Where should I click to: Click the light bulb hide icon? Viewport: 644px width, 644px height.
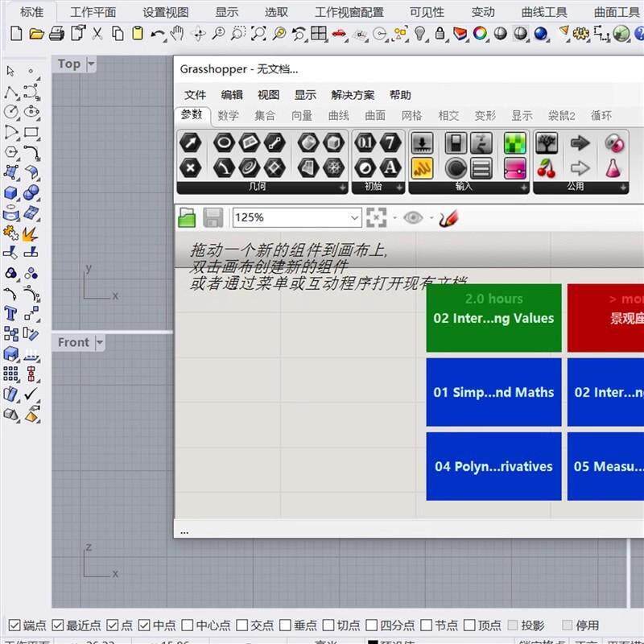pyautogui.click(x=419, y=33)
